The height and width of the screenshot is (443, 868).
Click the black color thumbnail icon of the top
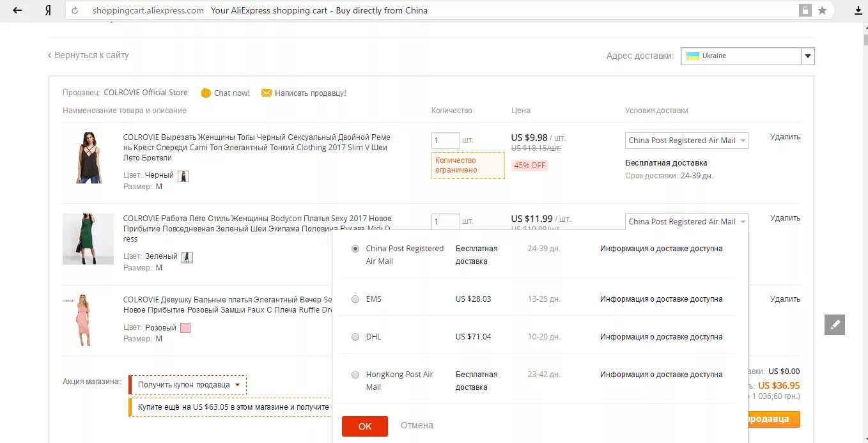coord(183,176)
